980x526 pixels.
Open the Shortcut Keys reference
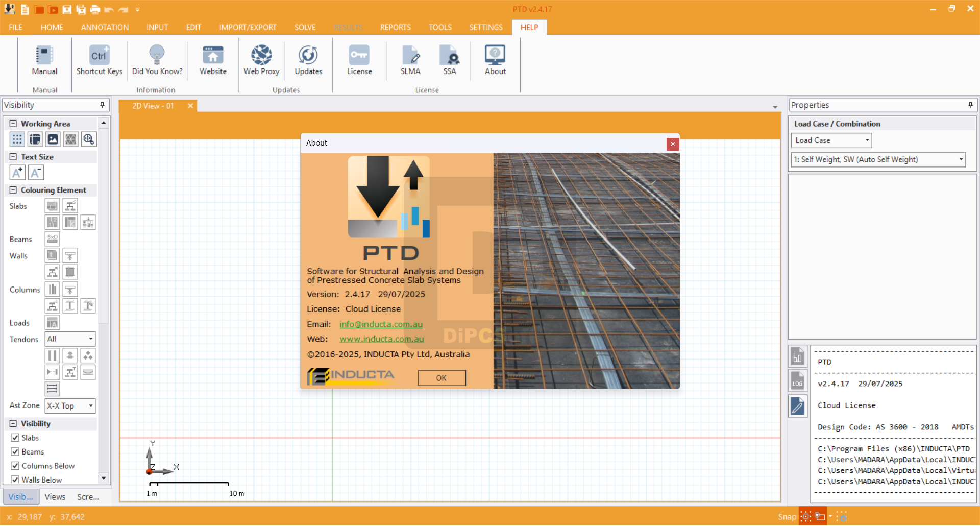tap(99, 60)
